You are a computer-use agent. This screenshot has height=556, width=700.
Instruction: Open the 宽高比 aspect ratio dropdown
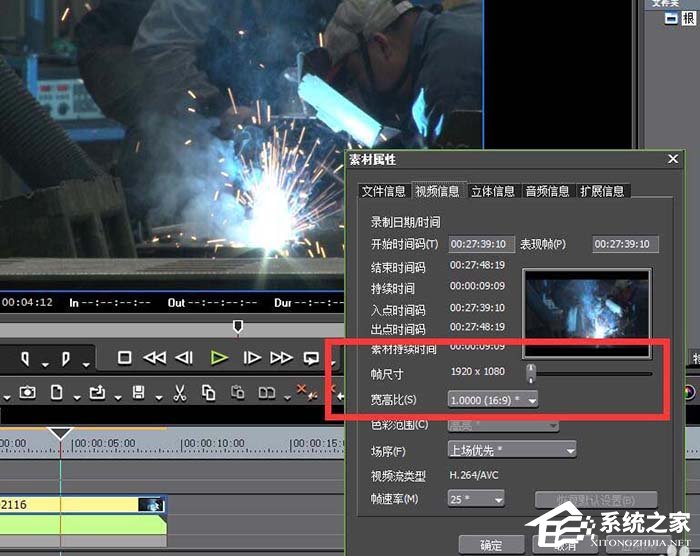coord(494,400)
